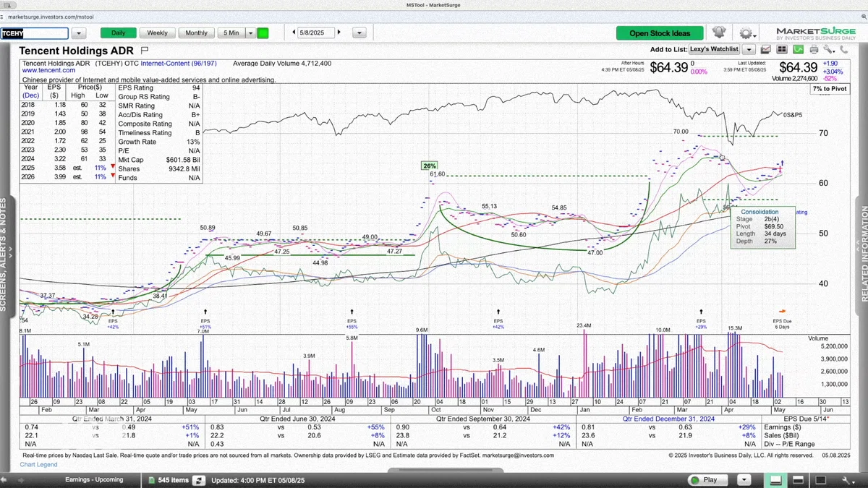Select the Earnings - Upcoming list label

94,479
